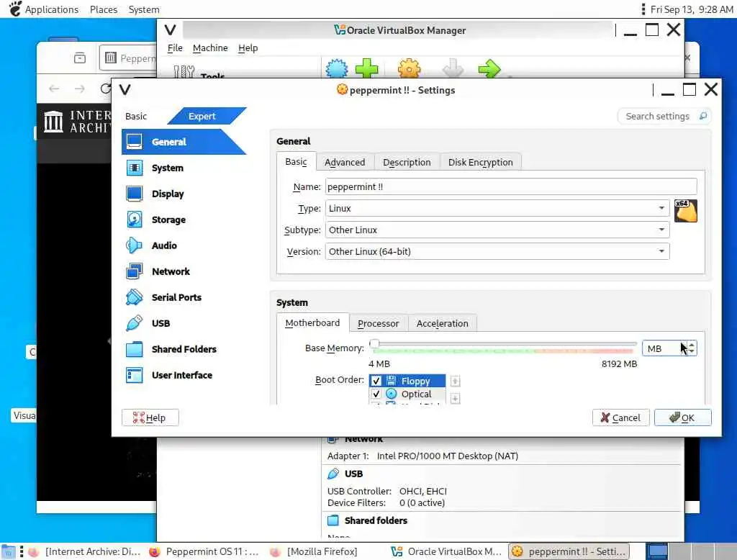Select the Floppy entry in Boot Order

pos(415,381)
